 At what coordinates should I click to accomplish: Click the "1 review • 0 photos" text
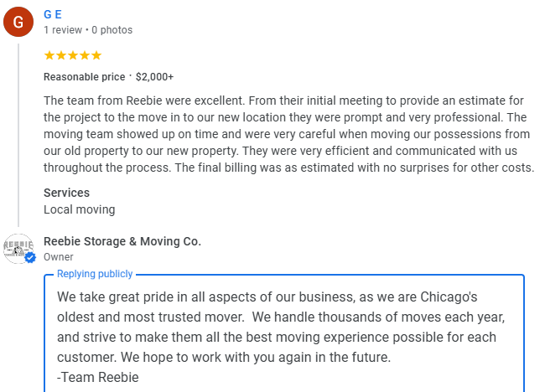pos(88,30)
